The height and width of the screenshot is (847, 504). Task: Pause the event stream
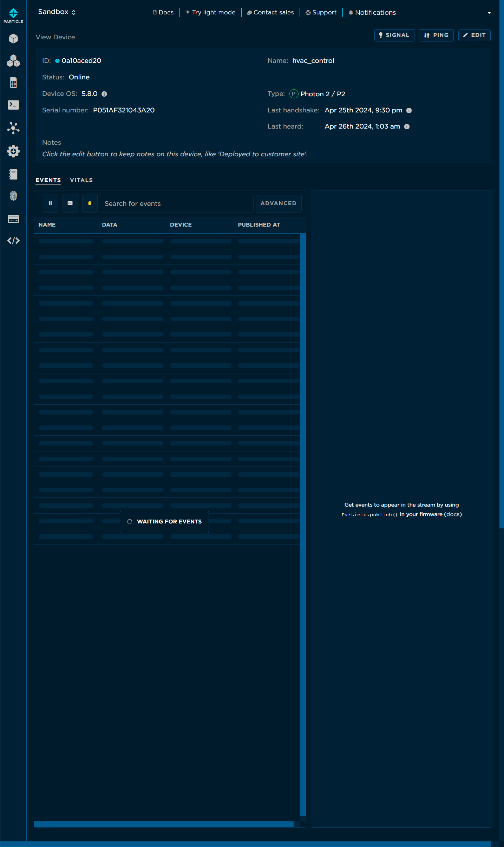50,203
